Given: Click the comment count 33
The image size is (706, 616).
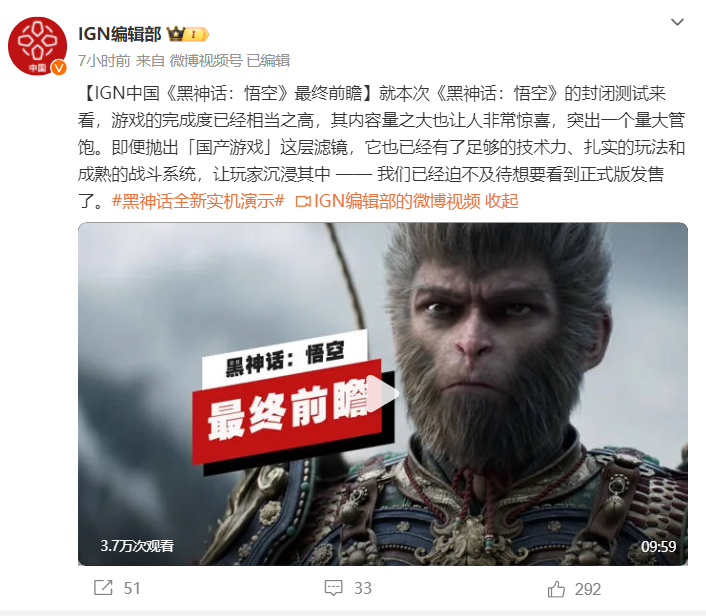Looking at the screenshot, I should 363,588.
